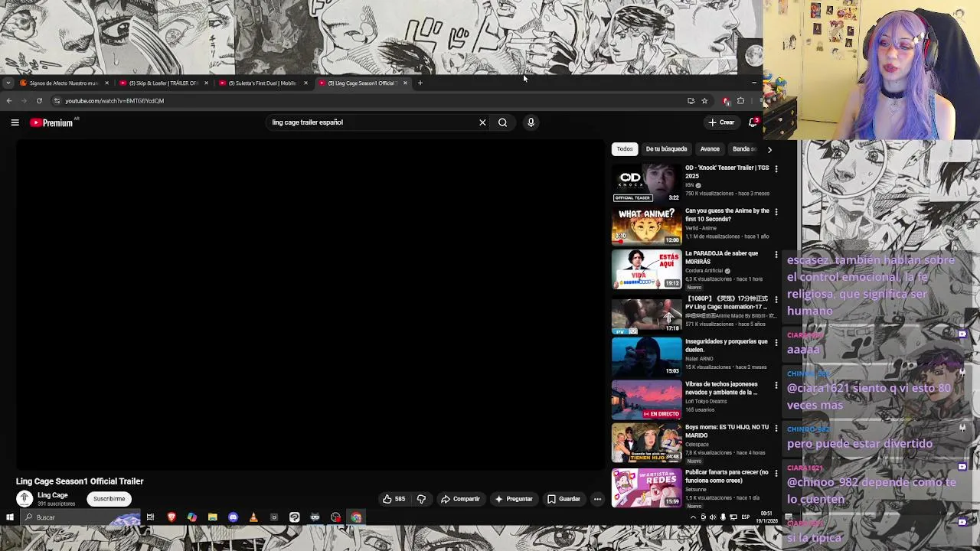Open options menu for Can you guess the Anime

tap(776, 211)
